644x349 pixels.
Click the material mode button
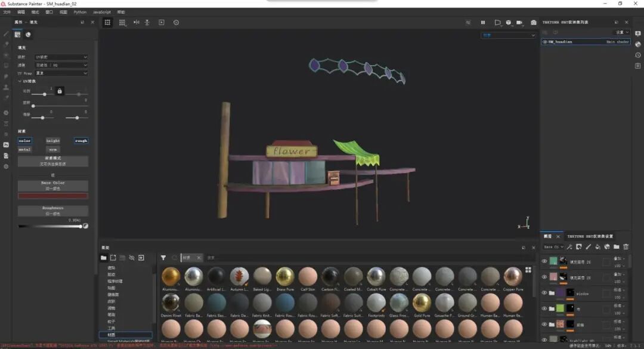pos(53,161)
